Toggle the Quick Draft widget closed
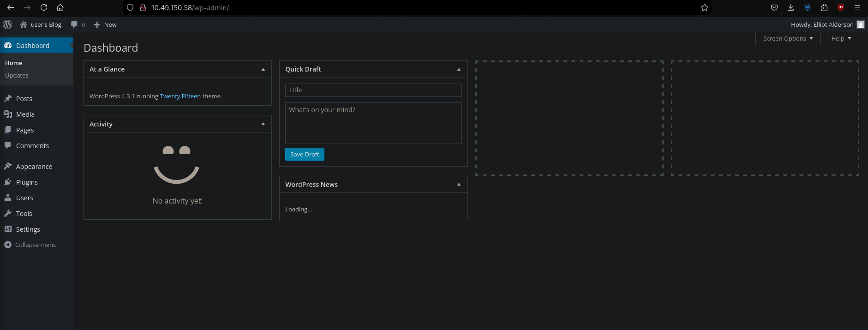868x330 pixels. point(459,69)
